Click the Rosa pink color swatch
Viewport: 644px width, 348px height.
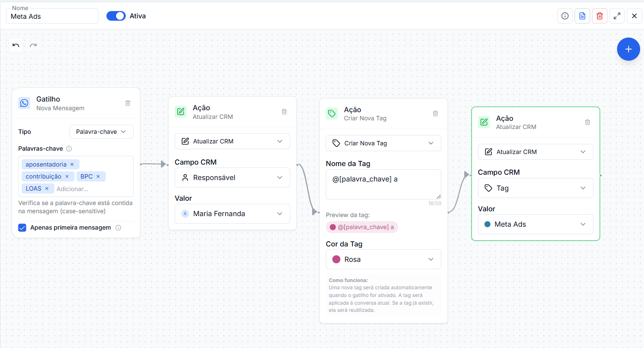tap(336, 259)
